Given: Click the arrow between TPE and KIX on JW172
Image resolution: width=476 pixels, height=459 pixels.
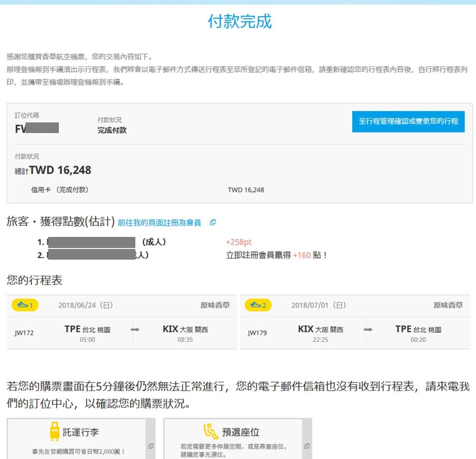Looking at the screenshot, I should coord(135,329).
